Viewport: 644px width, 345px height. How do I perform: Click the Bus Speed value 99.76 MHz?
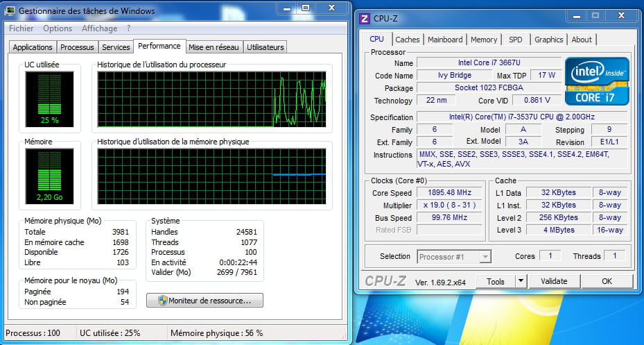pos(449,217)
